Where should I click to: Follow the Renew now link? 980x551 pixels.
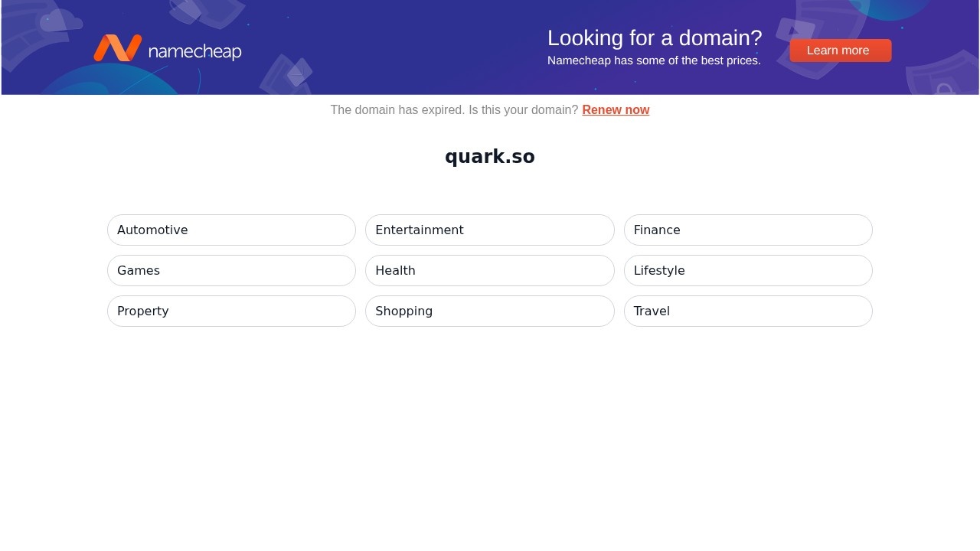coord(616,109)
